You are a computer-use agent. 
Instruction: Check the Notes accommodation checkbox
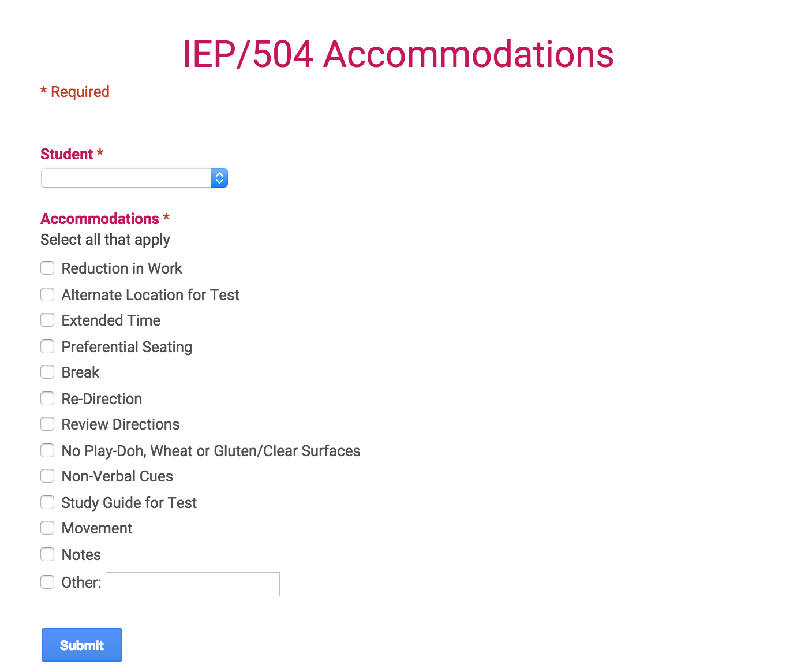[47, 554]
